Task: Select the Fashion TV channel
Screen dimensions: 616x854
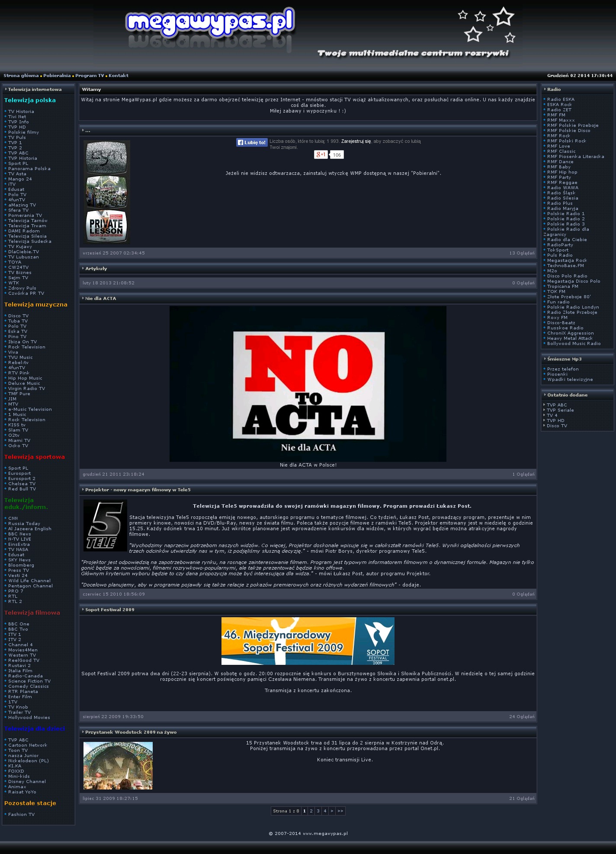Action: click(22, 815)
